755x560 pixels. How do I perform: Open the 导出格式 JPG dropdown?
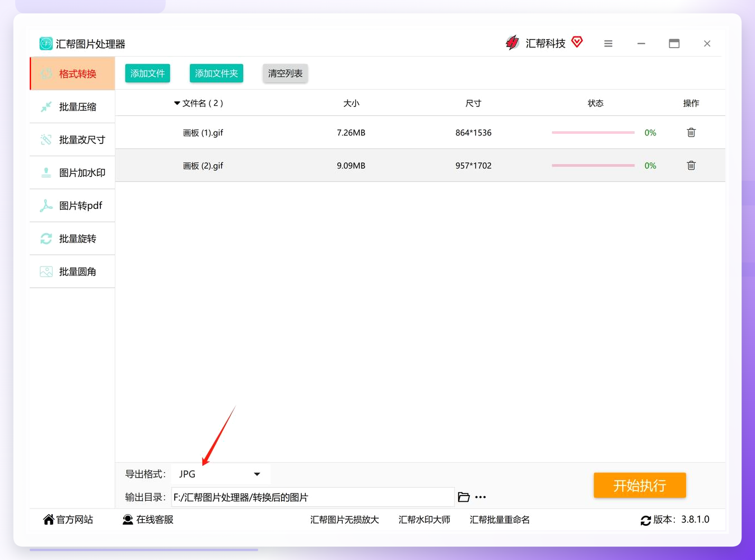221,474
